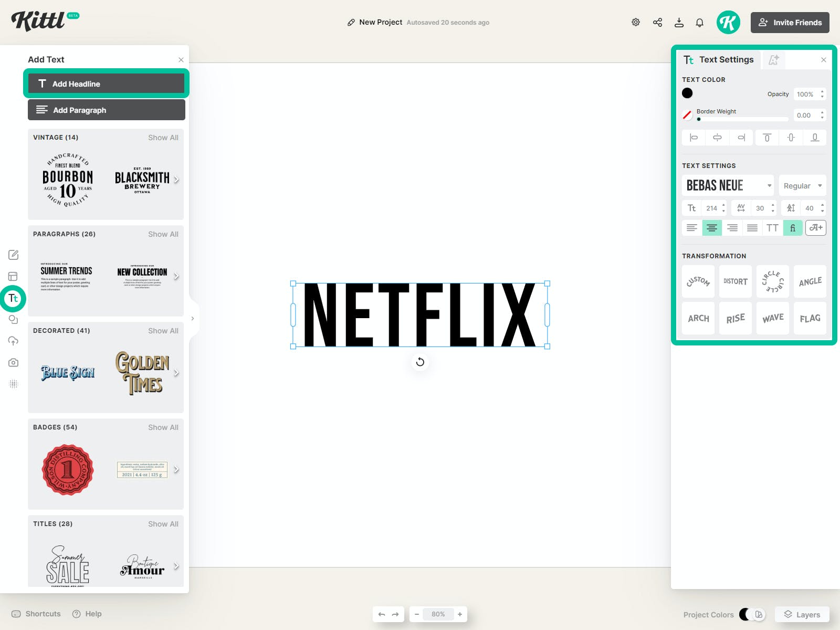Open the settings gear in top bar
840x630 pixels.
tap(635, 22)
